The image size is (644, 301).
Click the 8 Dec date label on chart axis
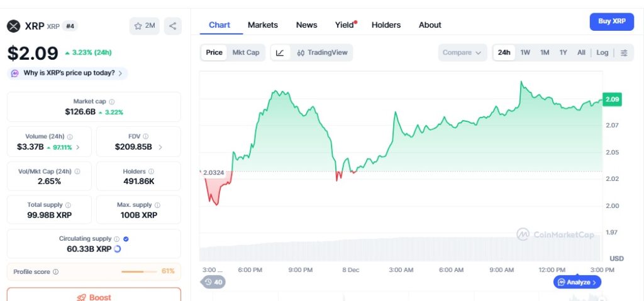[351, 270]
